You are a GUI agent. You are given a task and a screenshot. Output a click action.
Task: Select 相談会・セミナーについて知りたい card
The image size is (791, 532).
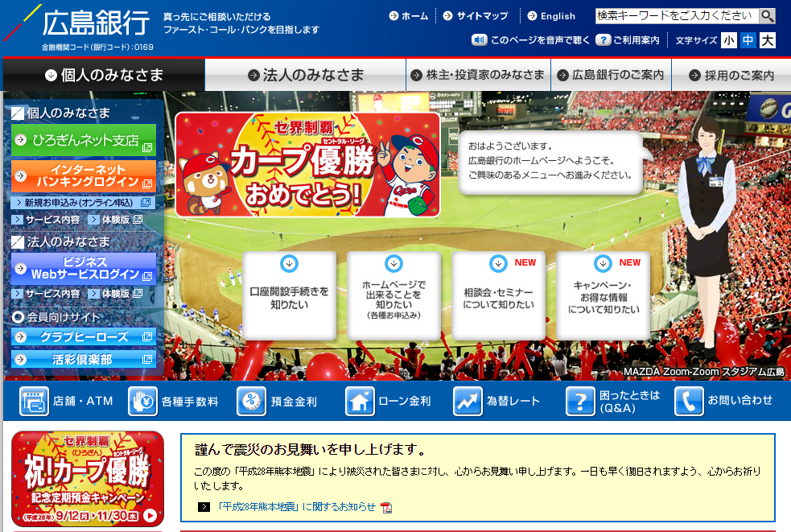(x=498, y=295)
